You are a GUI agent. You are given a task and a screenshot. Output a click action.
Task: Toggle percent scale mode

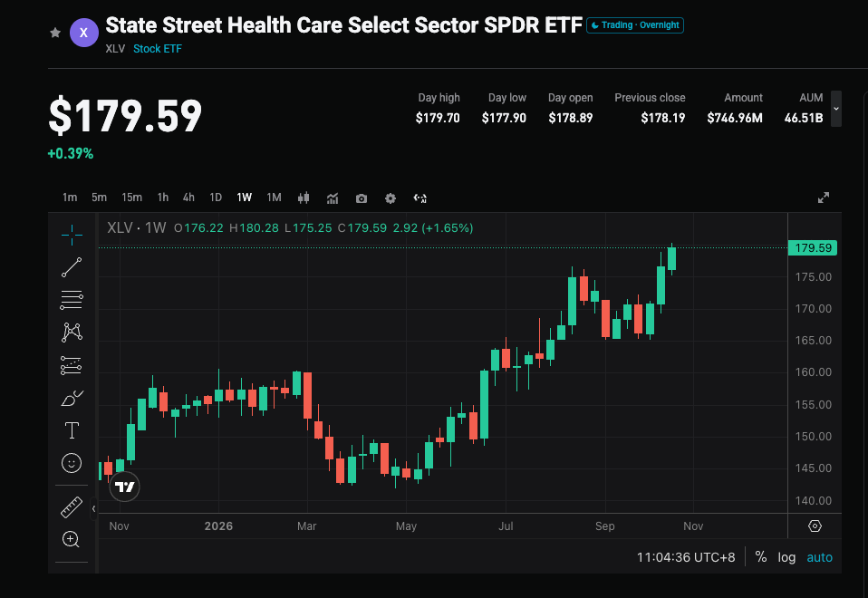point(761,557)
